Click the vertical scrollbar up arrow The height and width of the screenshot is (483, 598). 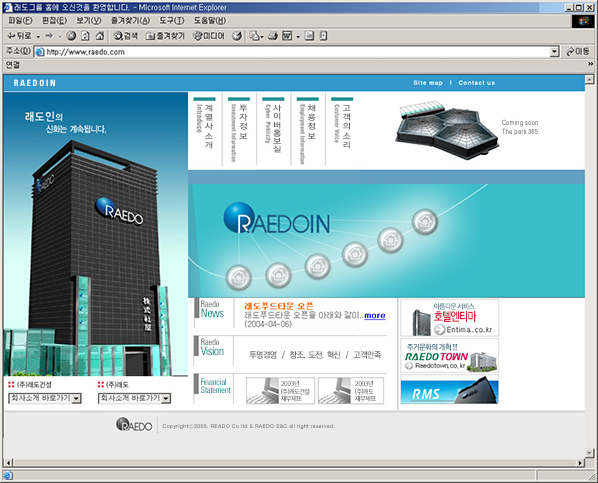[590, 79]
